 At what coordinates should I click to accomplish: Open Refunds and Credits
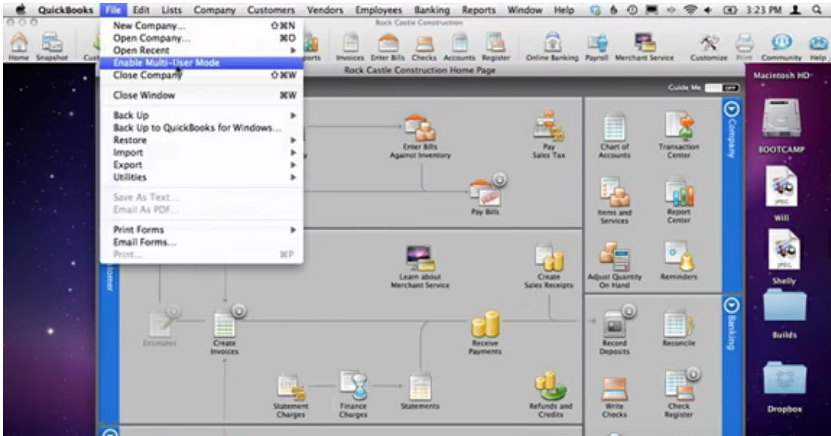point(551,395)
